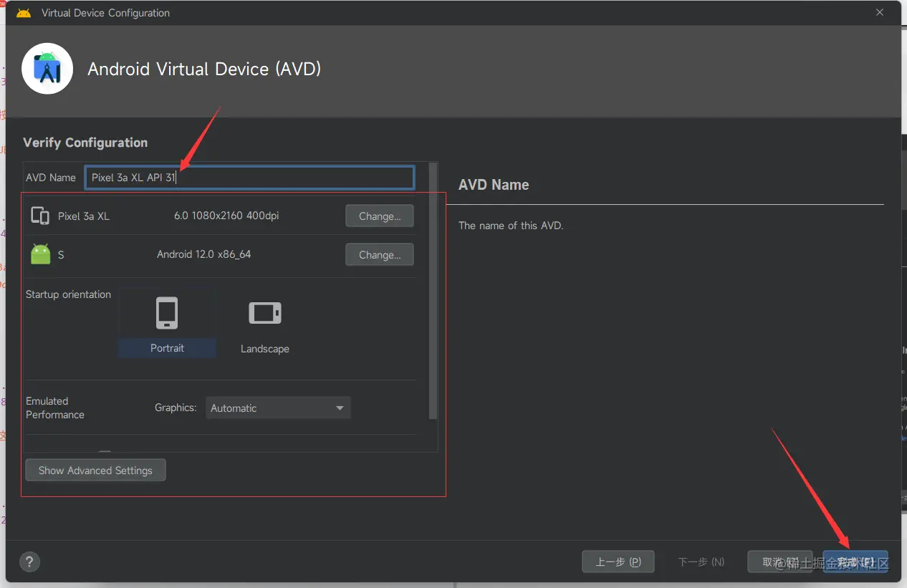Click the 'Android 12.0 x86_64' text
907x588 pixels.
(x=204, y=254)
